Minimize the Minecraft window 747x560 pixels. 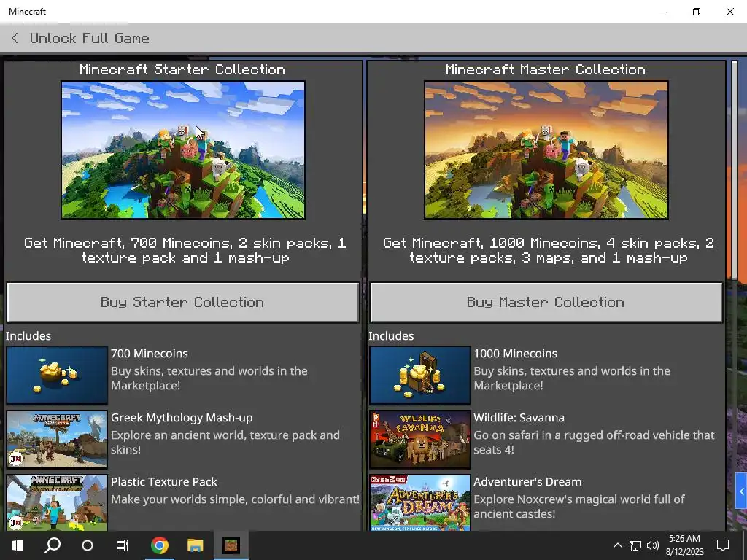tap(663, 12)
